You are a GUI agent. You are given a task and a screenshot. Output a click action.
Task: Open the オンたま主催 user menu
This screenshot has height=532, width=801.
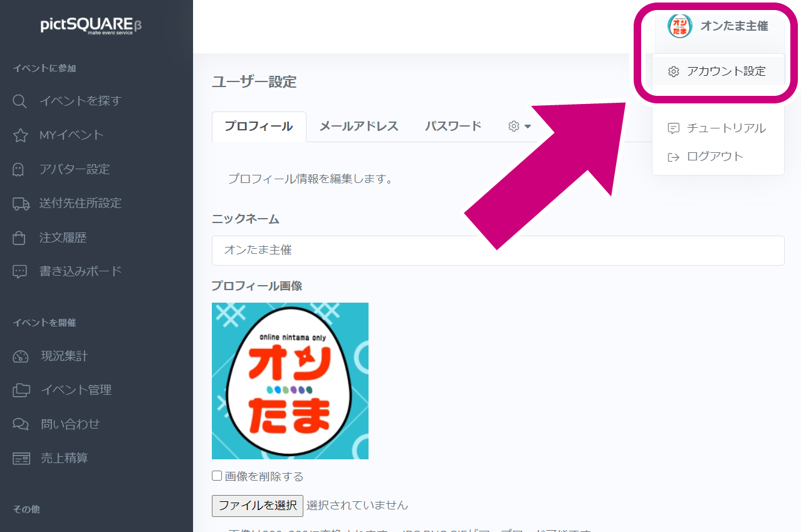pos(718,26)
